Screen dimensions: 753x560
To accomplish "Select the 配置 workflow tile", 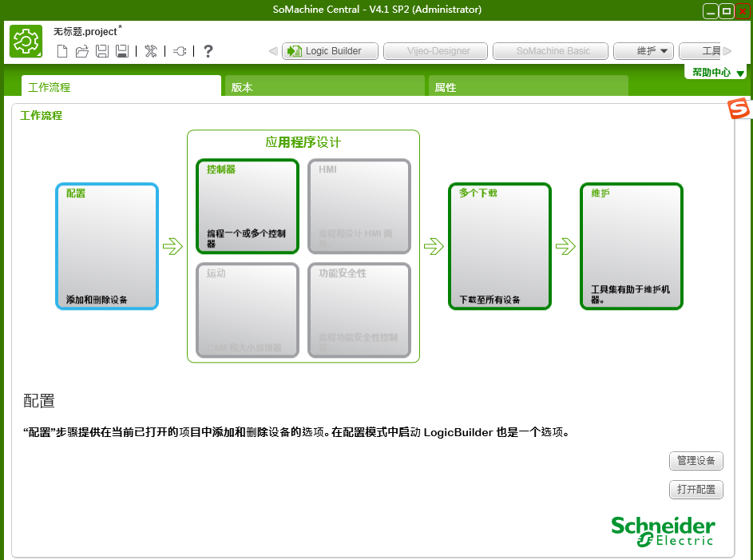I will 107,246.
